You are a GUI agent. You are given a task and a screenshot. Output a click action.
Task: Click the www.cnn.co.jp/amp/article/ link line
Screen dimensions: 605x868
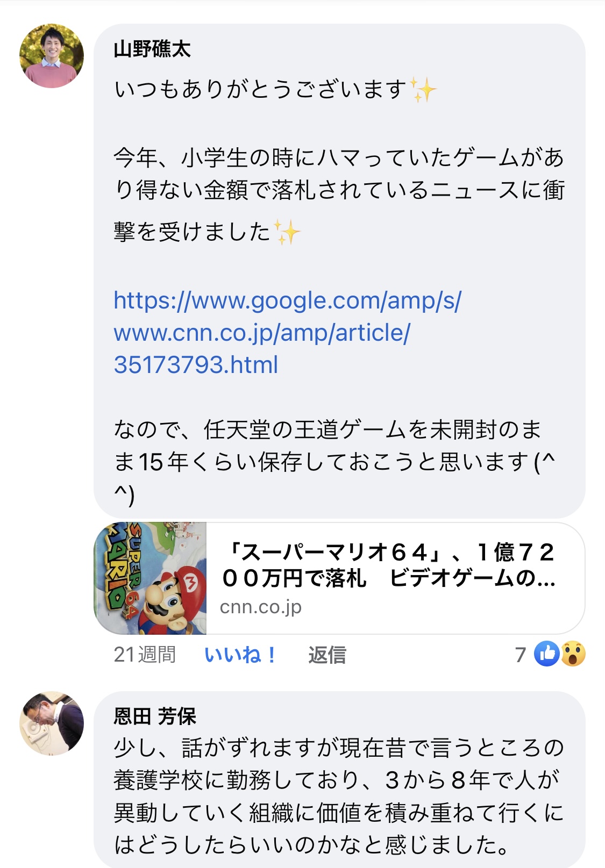click(262, 333)
